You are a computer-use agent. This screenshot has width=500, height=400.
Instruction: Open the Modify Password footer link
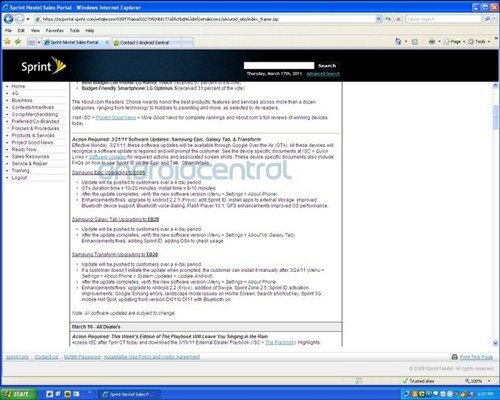[x=82, y=357]
